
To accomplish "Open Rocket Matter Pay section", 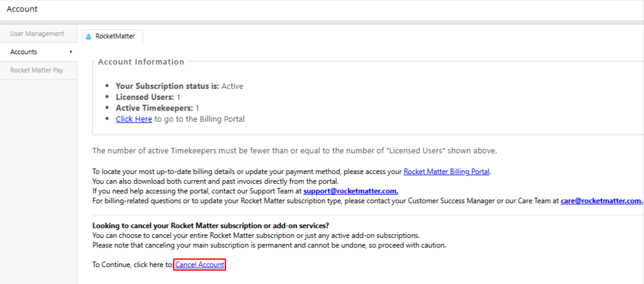I will 39,71.
